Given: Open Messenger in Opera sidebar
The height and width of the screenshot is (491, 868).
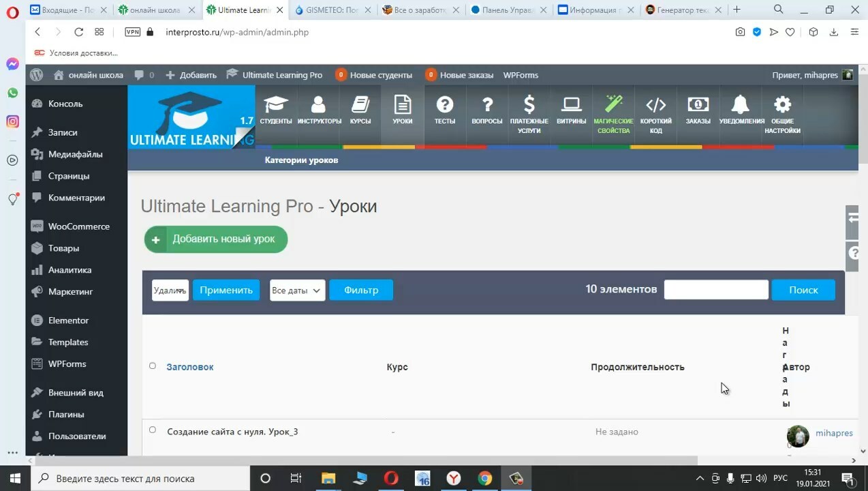Looking at the screenshot, I should (x=12, y=64).
